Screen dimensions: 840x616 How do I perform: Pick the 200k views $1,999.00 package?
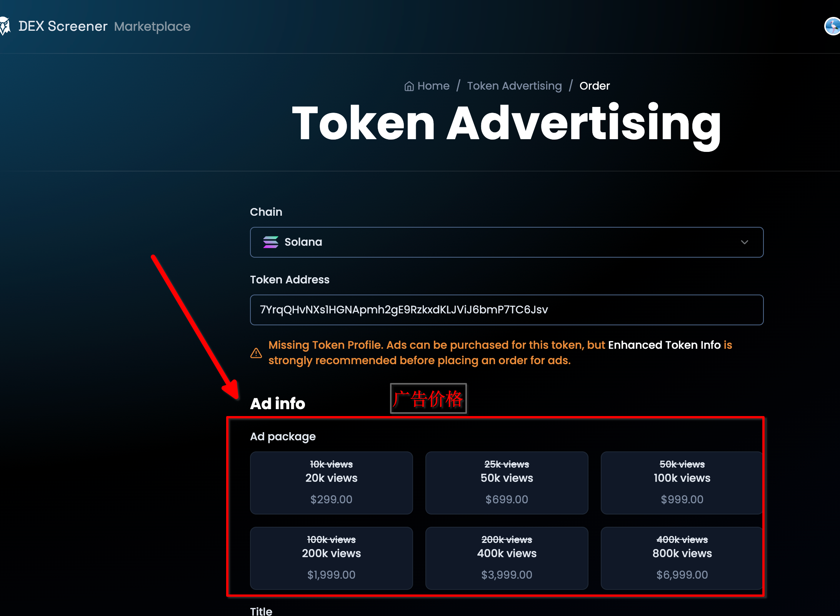331,558
